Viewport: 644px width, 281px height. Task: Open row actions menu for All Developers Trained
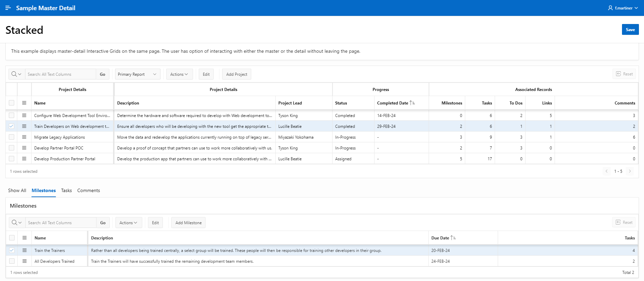pyautogui.click(x=24, y=261)
